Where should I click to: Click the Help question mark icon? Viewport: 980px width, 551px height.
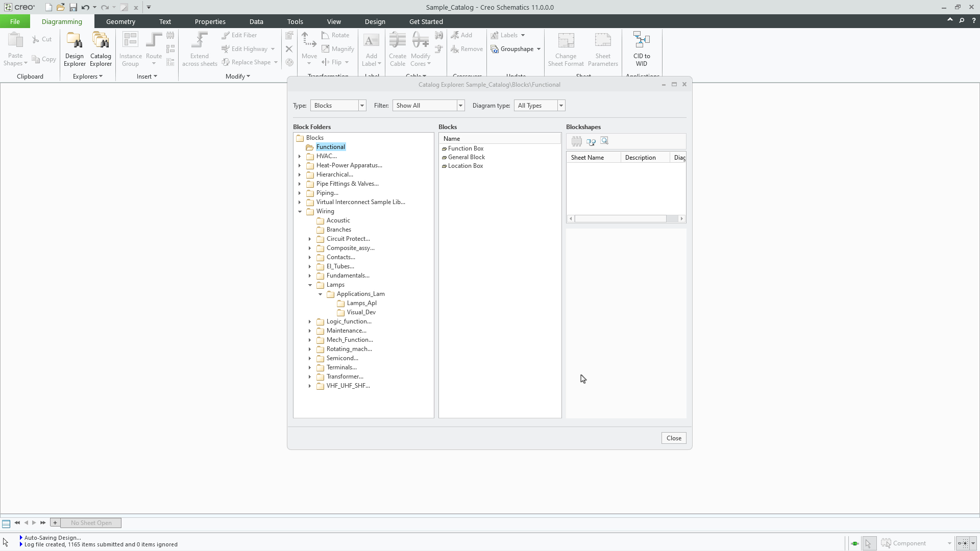pos(974,21)
